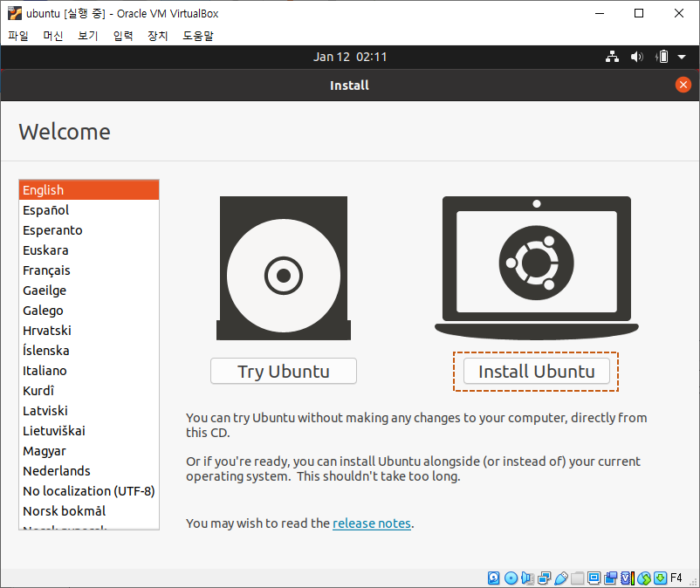Select Euskara in the language list
The image size is (700, 588).
pos(89,250)
